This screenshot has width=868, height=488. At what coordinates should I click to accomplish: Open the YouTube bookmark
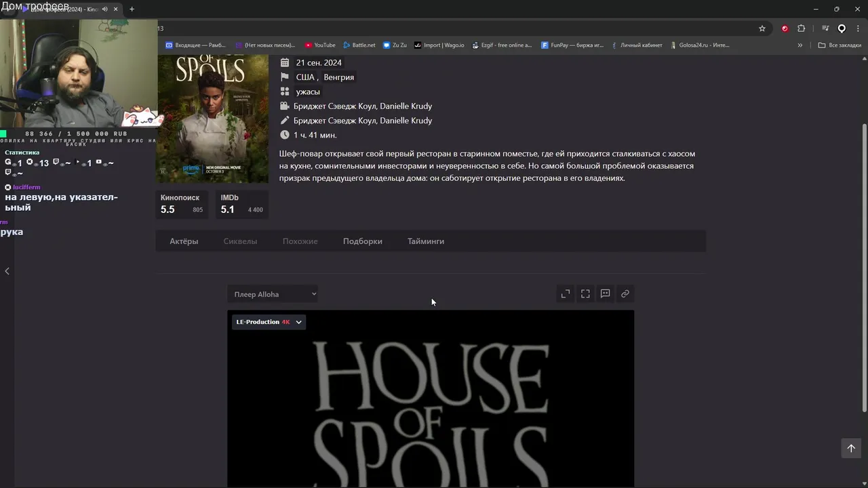coord(320,45)
